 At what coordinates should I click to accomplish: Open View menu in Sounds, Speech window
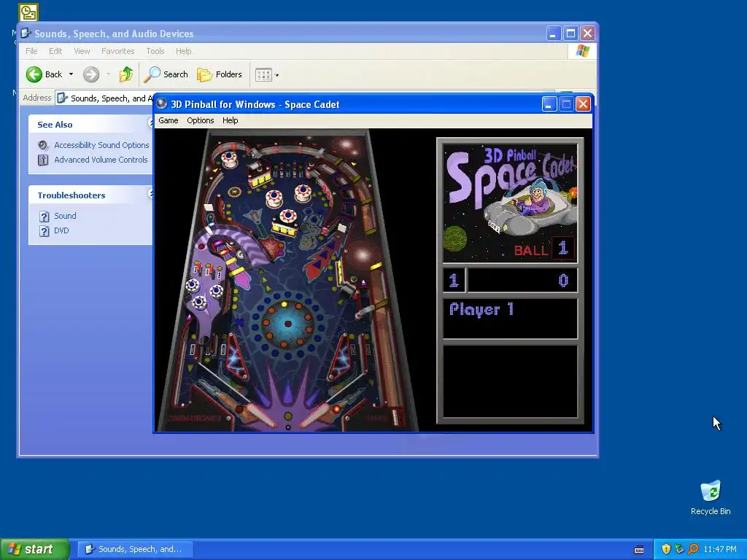[82, 51]
